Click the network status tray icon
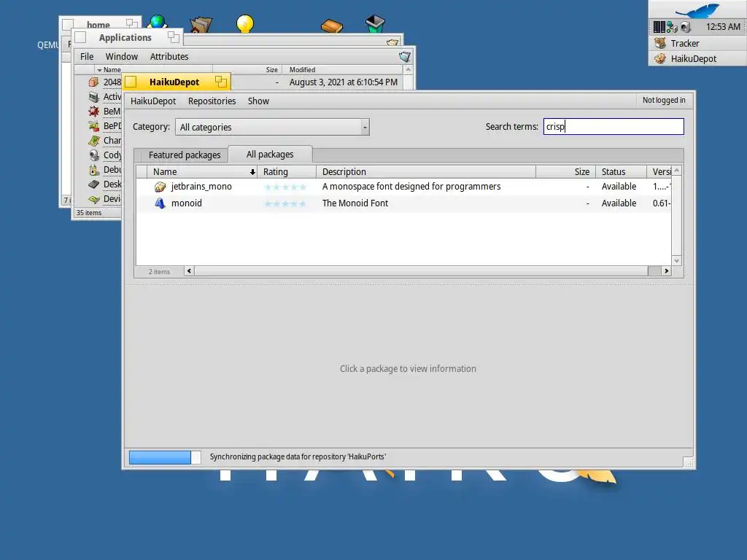The height and width of the screenshot is (560, 747). (672, 27)
